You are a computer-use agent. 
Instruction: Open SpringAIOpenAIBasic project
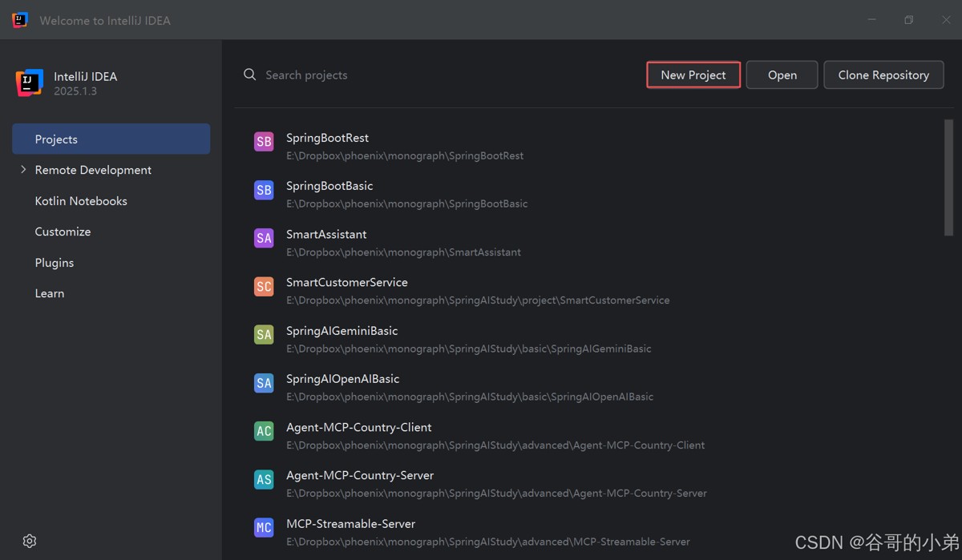pos(343,379)
